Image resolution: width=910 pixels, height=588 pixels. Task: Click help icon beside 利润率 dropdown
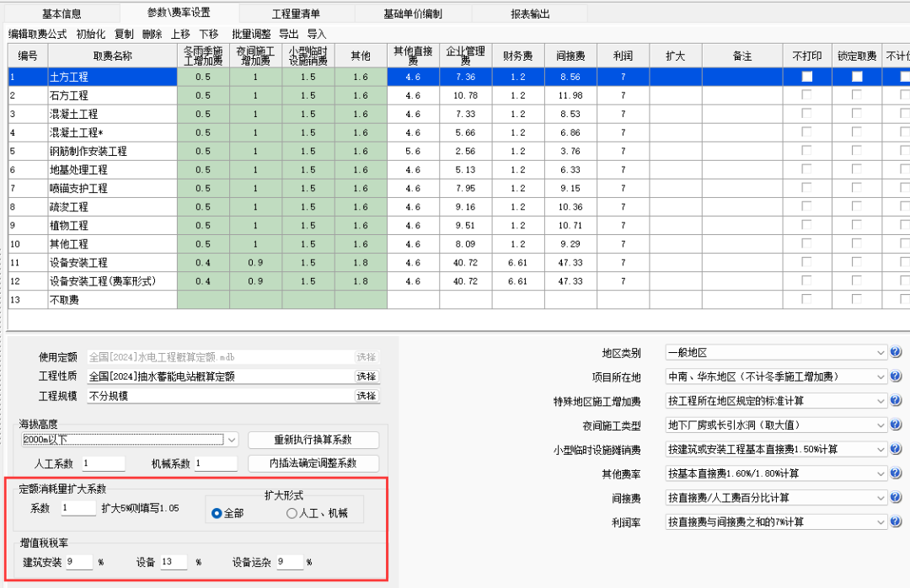(896, 522)
